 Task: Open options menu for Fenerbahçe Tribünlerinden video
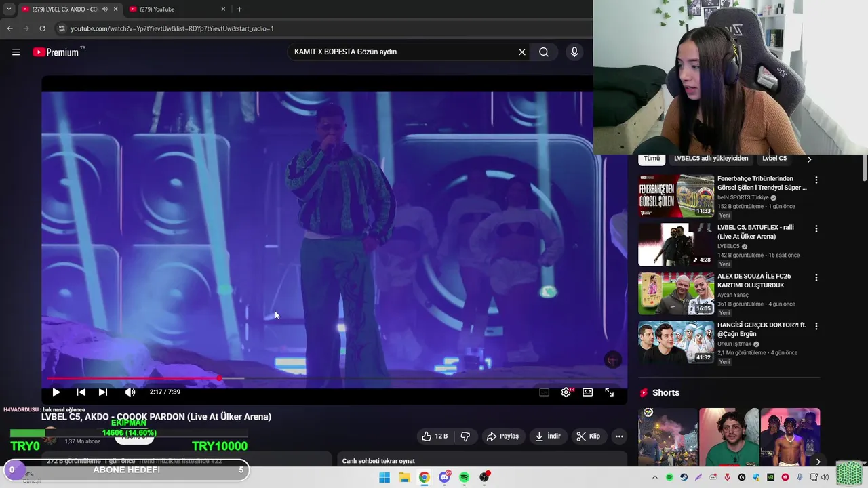tap(816, 180)
